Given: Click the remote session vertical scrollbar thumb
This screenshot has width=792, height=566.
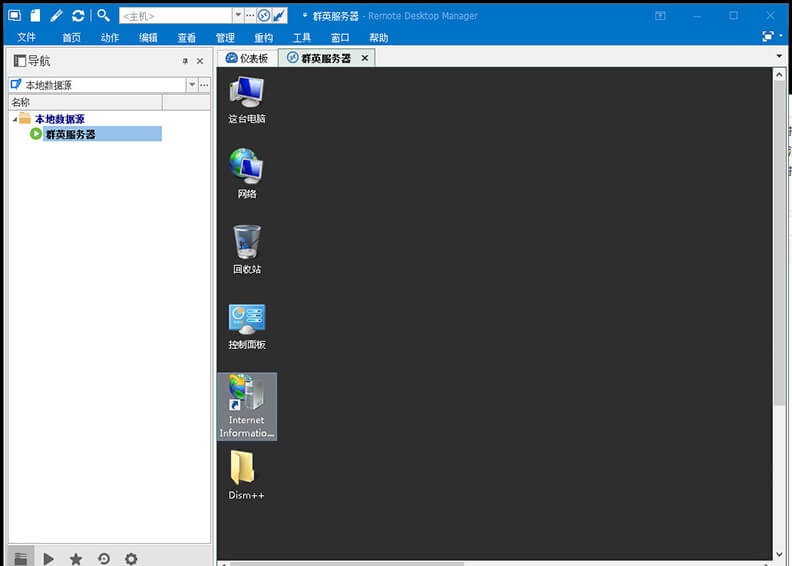Looking at the screenshot, I should click(x=779, y=242).
